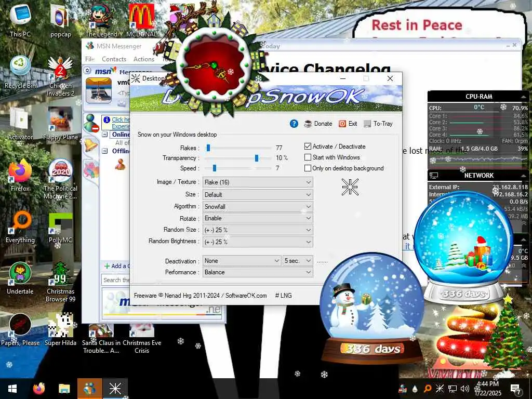Open the volume speaker tray icon
532x399 pixels.
click(464, 389)
